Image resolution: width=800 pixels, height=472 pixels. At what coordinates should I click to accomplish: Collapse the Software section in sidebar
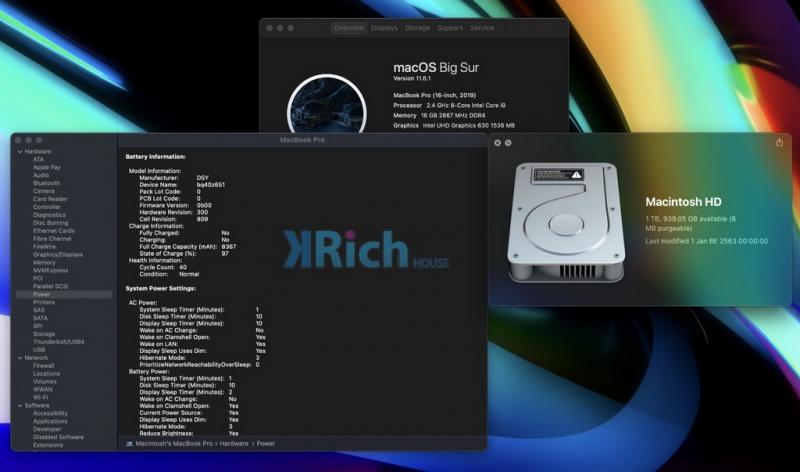click(x=20, y=406)
